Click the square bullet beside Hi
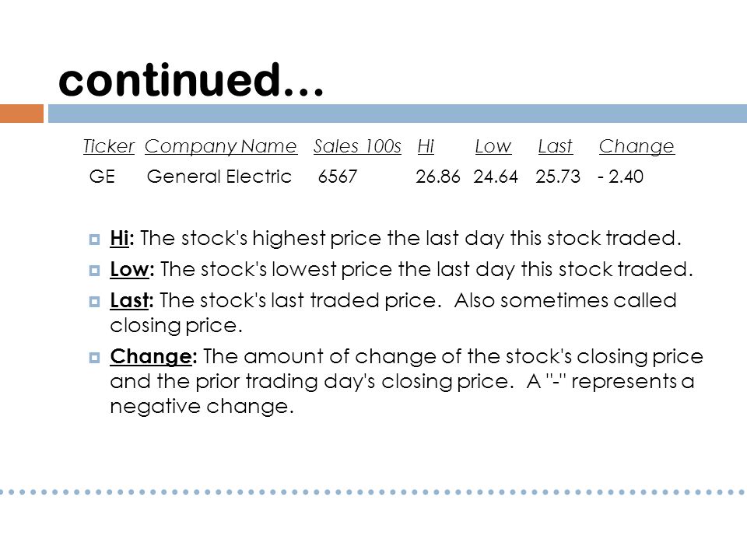Viewport: 747px width, 560px height. tap(94, 239)
